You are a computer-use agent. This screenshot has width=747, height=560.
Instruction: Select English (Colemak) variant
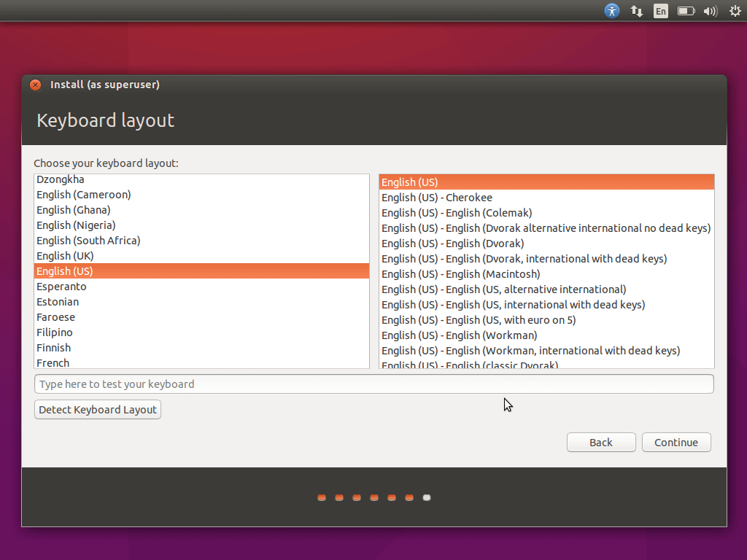pos(457,213)
